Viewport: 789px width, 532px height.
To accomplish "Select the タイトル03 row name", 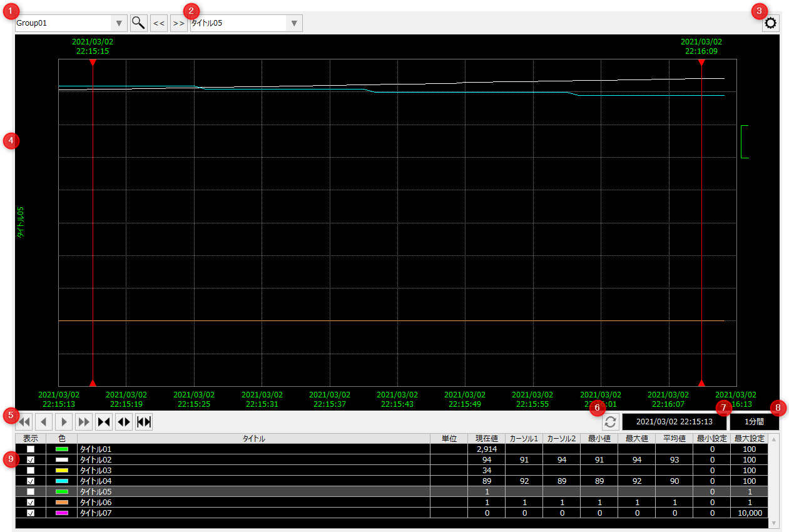I will click(96, 471).
